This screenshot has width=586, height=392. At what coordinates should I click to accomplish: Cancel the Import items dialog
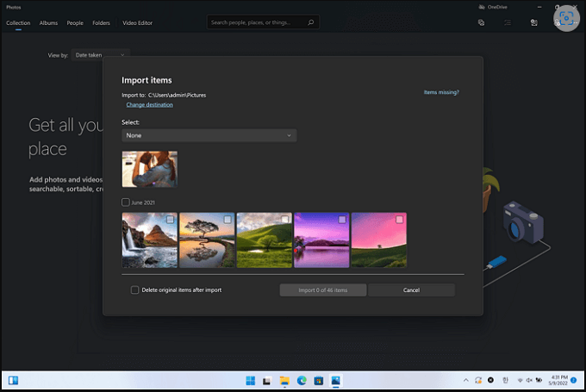pyautogui.click(x=411, y=290)
